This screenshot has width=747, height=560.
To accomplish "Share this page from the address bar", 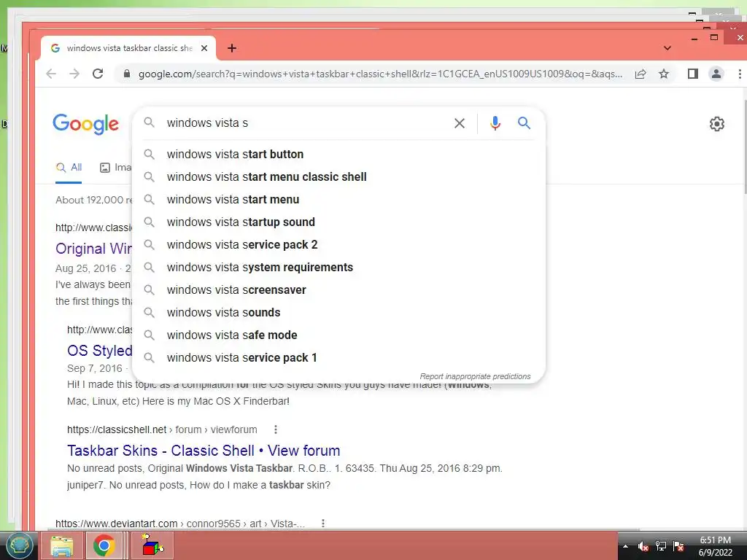I will point(640,74).
